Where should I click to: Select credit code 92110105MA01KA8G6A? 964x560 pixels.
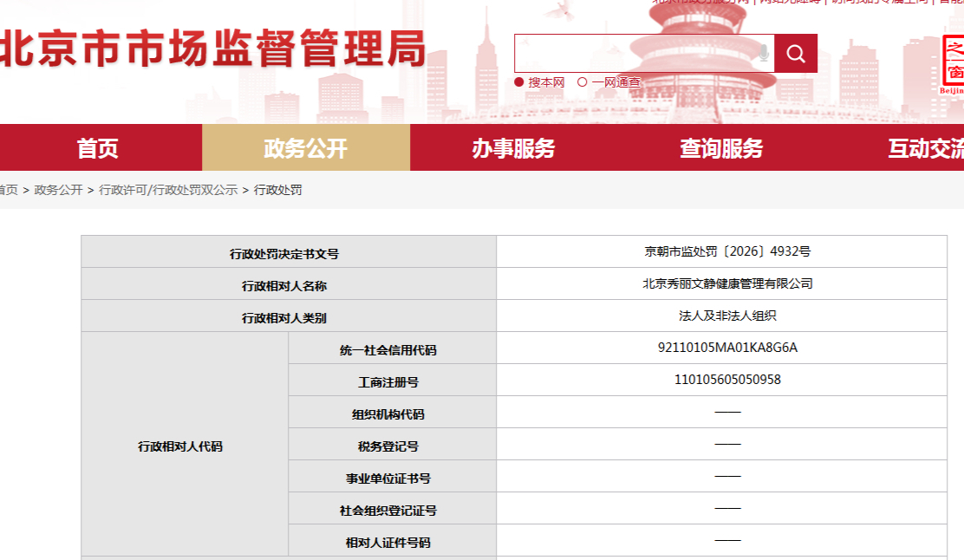pyautogui.click(x=727, y=348)
